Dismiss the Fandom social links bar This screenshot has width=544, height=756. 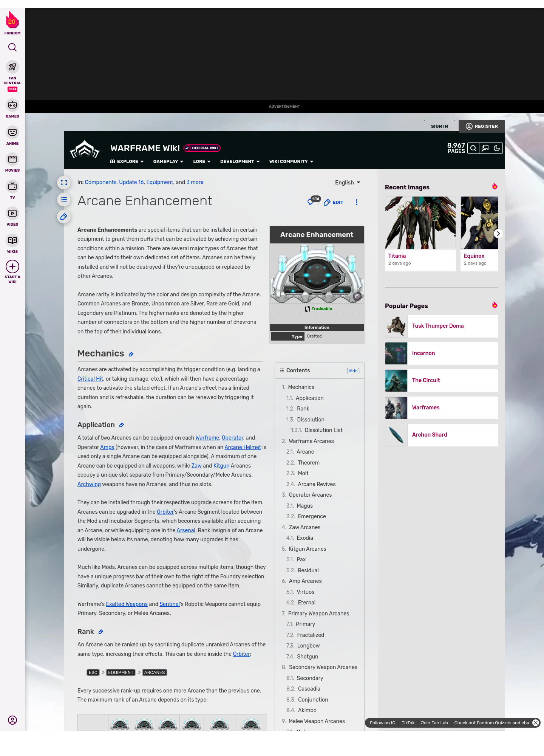click(x=536, y=723)
